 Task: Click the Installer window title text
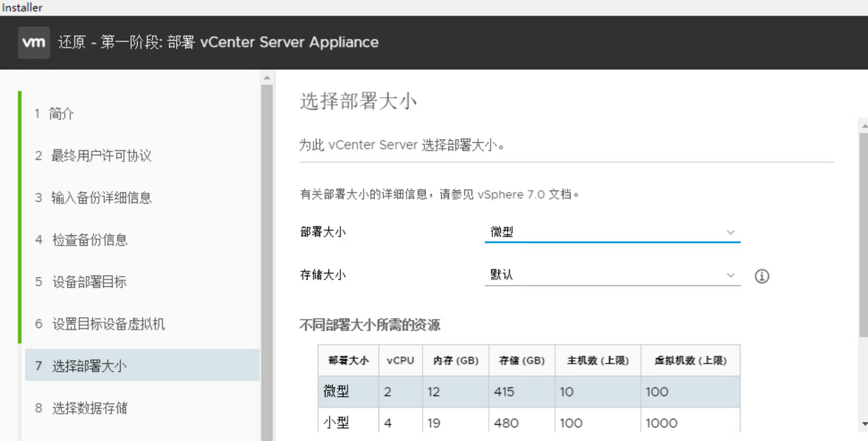pos(22,7)
